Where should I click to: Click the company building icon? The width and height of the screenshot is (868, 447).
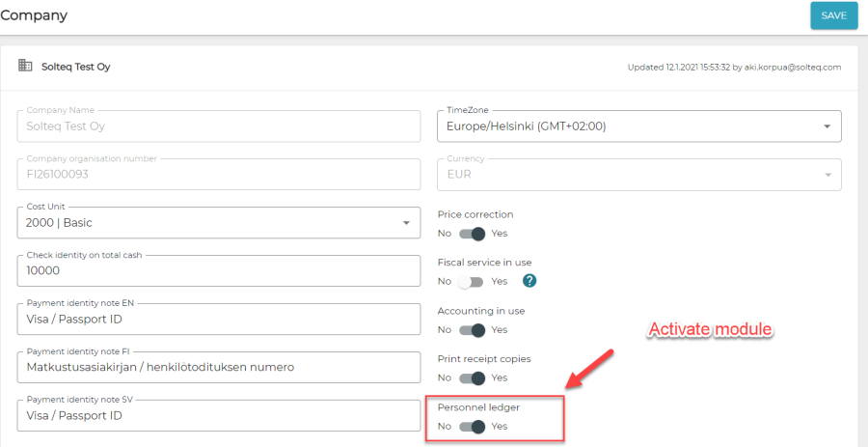point(25,67)
